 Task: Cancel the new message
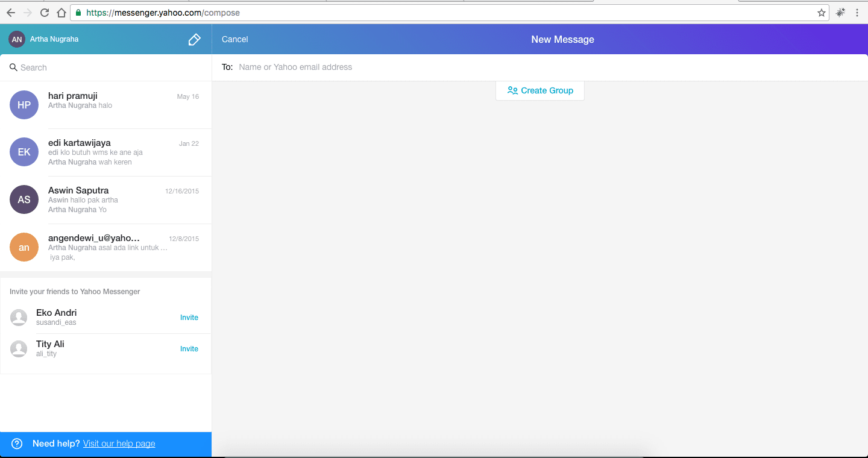(x=234, y=40)
